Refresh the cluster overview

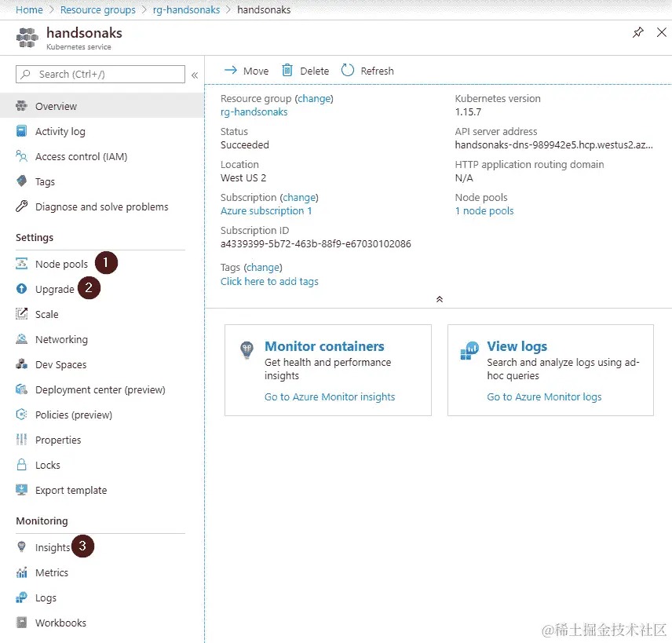point(367,70)
